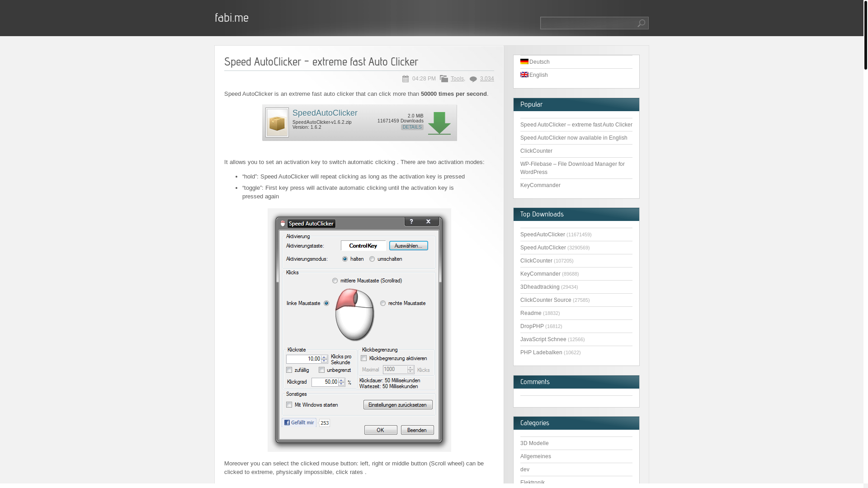Open Speed AutoClicker (3290569) top download

(543, 248)
